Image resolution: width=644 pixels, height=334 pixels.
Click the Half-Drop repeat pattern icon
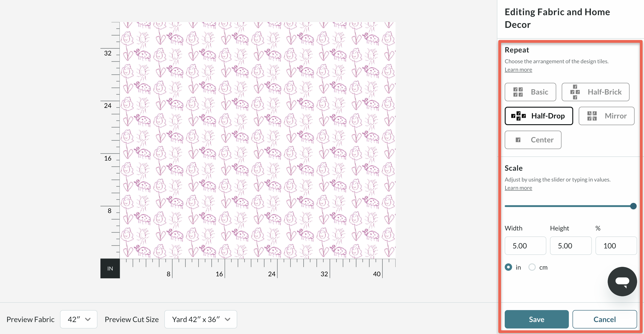point(518,116)
